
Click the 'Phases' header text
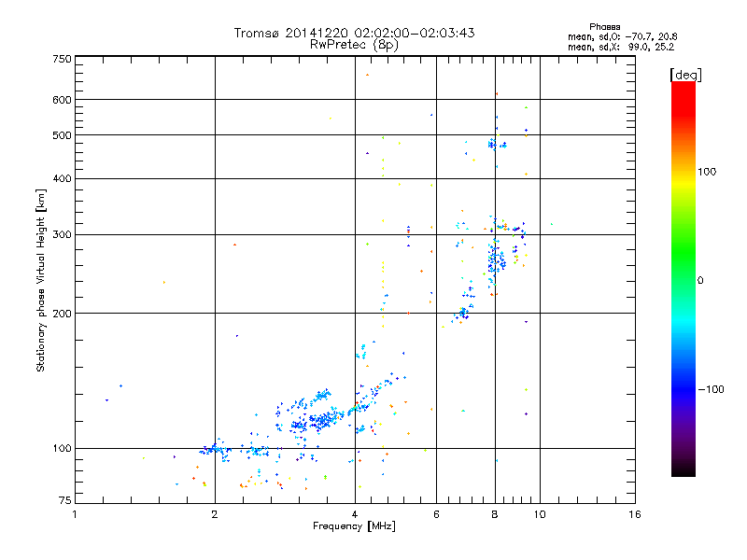[x=604, y=27]
